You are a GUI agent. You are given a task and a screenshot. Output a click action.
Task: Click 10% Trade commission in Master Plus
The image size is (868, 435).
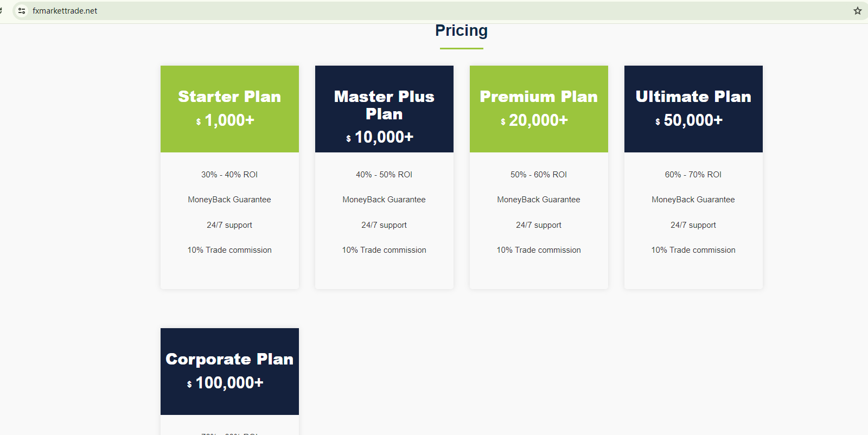pos(384,250)
